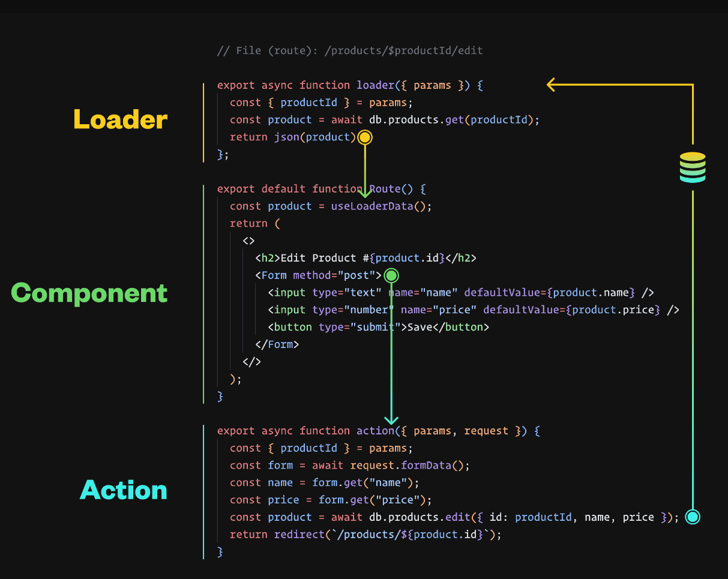728x579 pixels.
Task: Click the yellow database stack icon
Action: (x=693, y=167)
